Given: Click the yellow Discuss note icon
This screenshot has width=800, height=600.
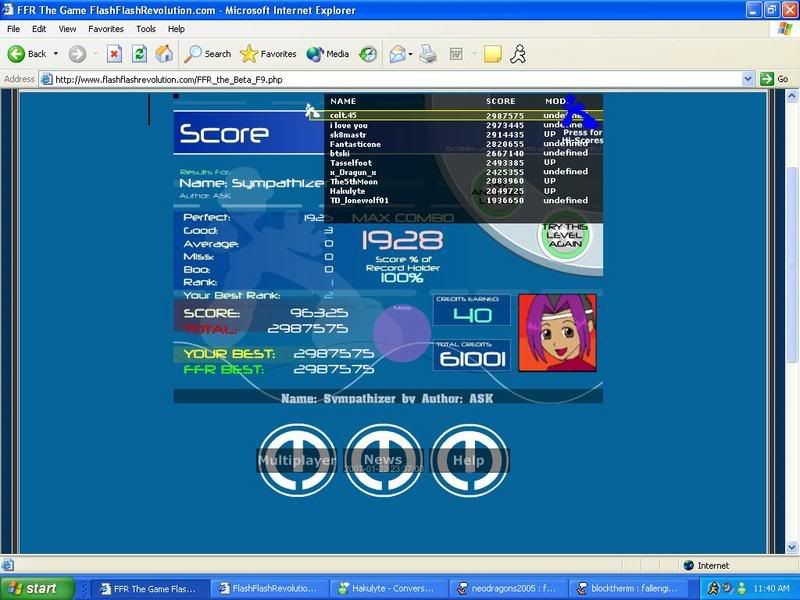Looking at the screenshot, I should pos(492,54).
